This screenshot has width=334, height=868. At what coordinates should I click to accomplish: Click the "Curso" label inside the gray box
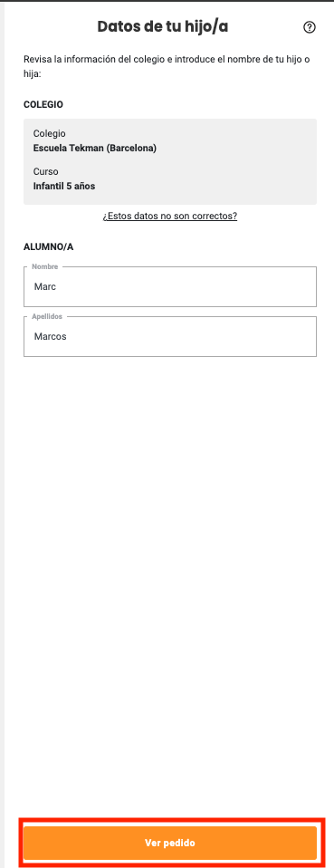coord(45,171)
